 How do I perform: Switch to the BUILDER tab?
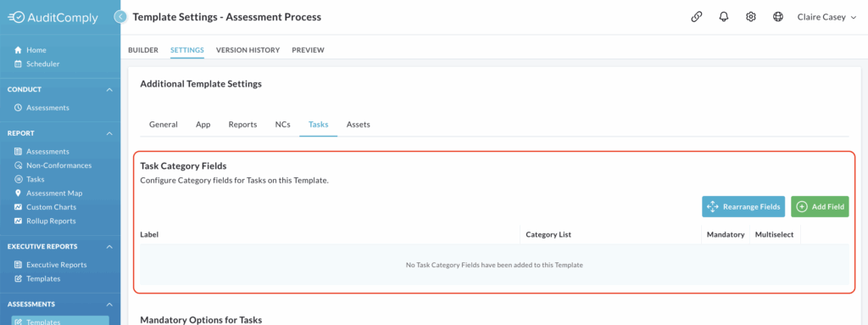pyautogui.click(x=142, y=50)
